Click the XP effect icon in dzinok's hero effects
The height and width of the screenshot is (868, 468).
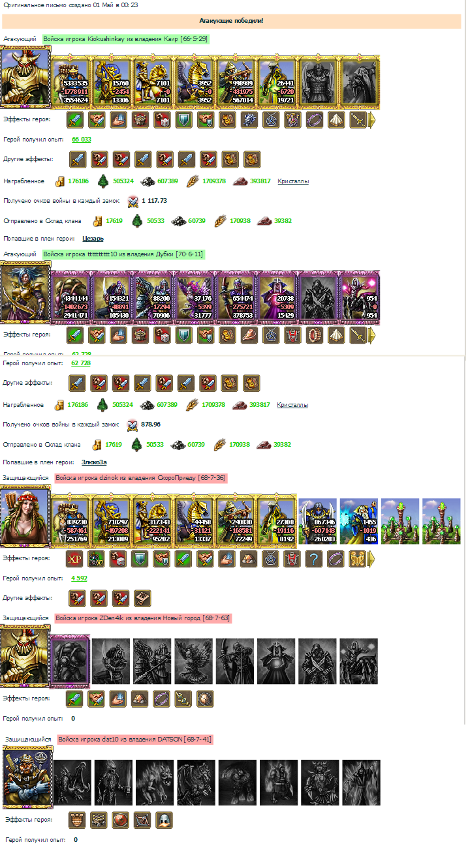(x=75, y=559)
